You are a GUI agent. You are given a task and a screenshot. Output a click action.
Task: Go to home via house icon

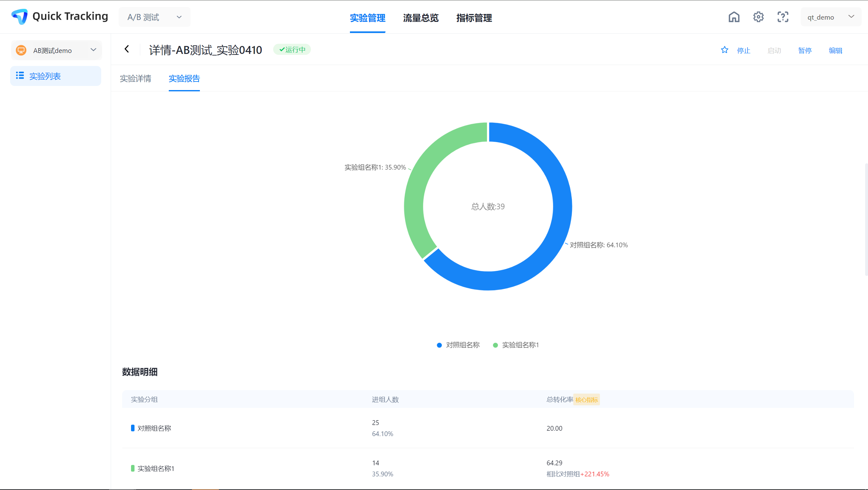733,17
